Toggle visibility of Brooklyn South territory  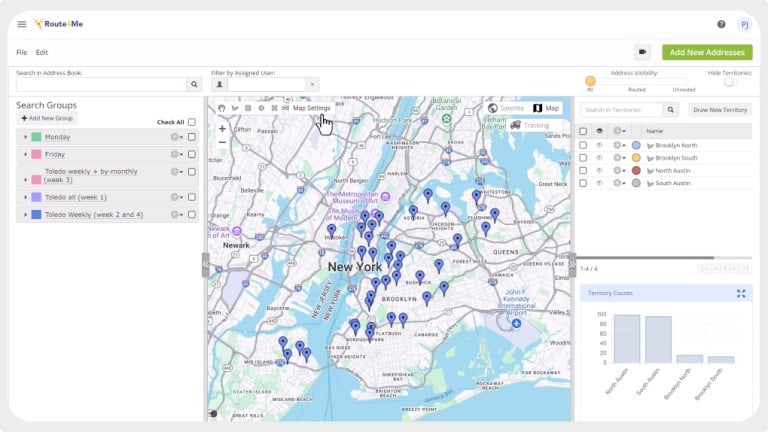click(x=600, y=158)
